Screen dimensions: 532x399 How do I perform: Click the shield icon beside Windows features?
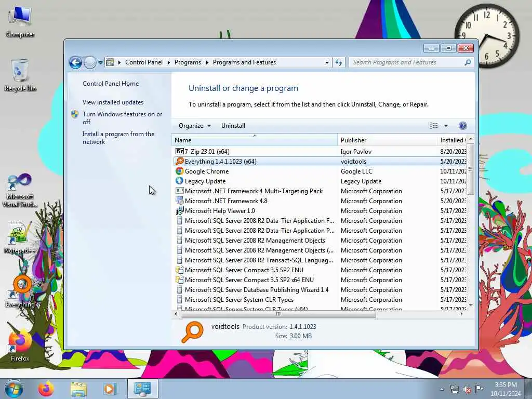[75, 114]
